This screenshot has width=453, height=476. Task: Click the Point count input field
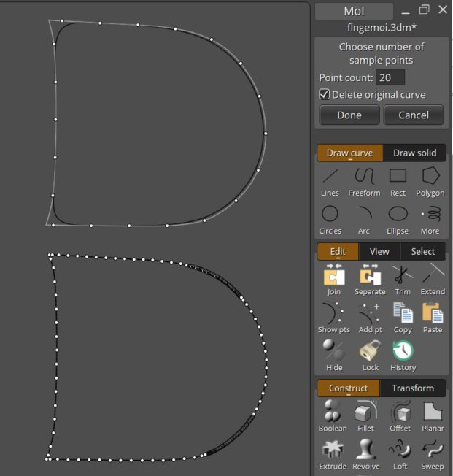point(390,77)
